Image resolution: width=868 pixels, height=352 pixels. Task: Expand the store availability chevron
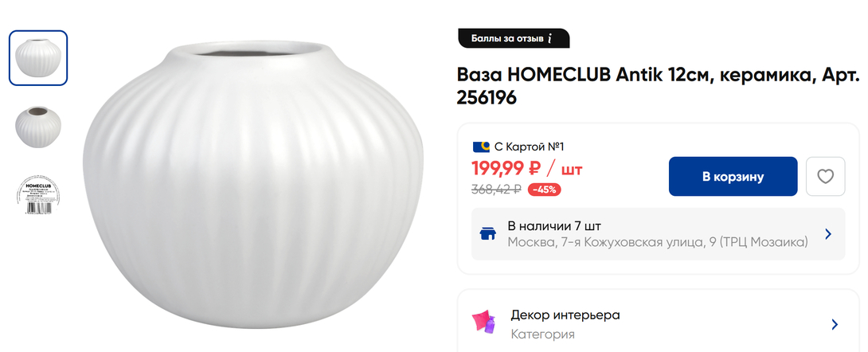pyautogui.click(x=828, y=234)
